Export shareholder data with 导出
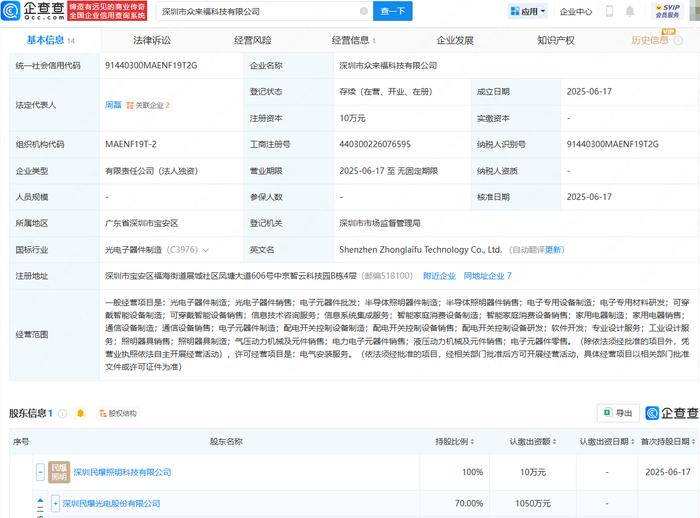The width and height of the screenshot is (700, 518). coord(618,413)
